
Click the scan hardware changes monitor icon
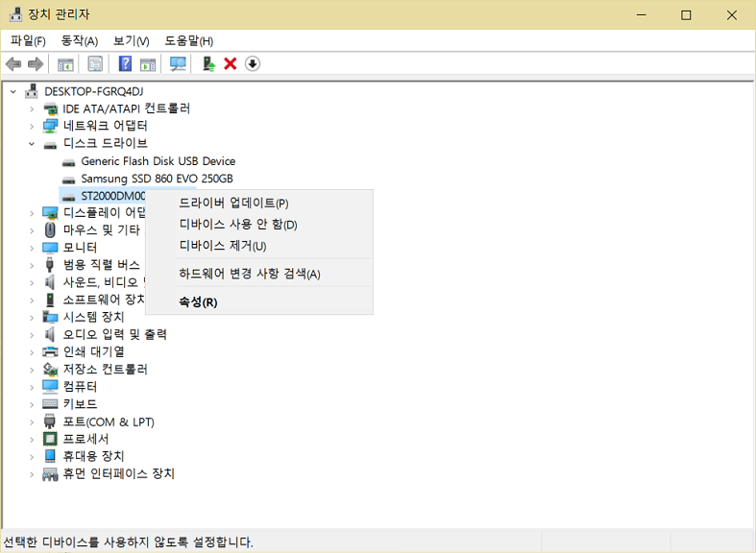coord(178,63)
